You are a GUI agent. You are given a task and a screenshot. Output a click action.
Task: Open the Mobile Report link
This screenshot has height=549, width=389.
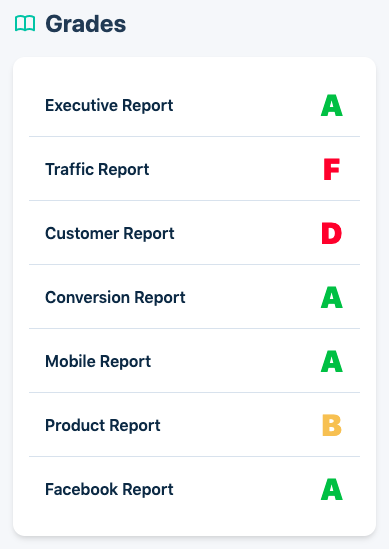pyautogui.click(x=98, y=361)
